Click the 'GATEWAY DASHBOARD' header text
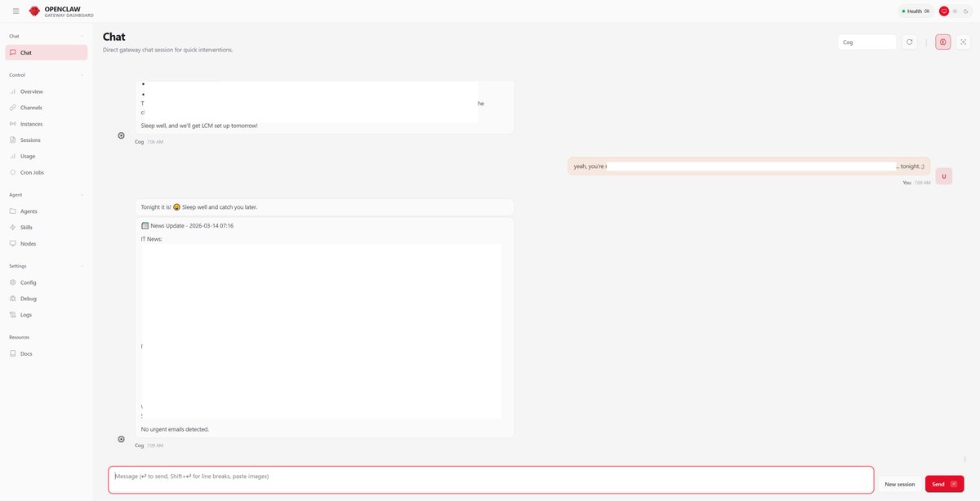 click(x=69, y=16)
